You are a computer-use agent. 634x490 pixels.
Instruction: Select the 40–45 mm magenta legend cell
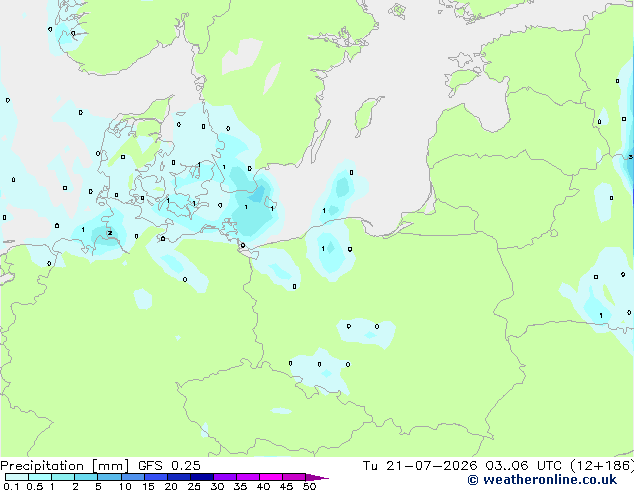point(271,477)
